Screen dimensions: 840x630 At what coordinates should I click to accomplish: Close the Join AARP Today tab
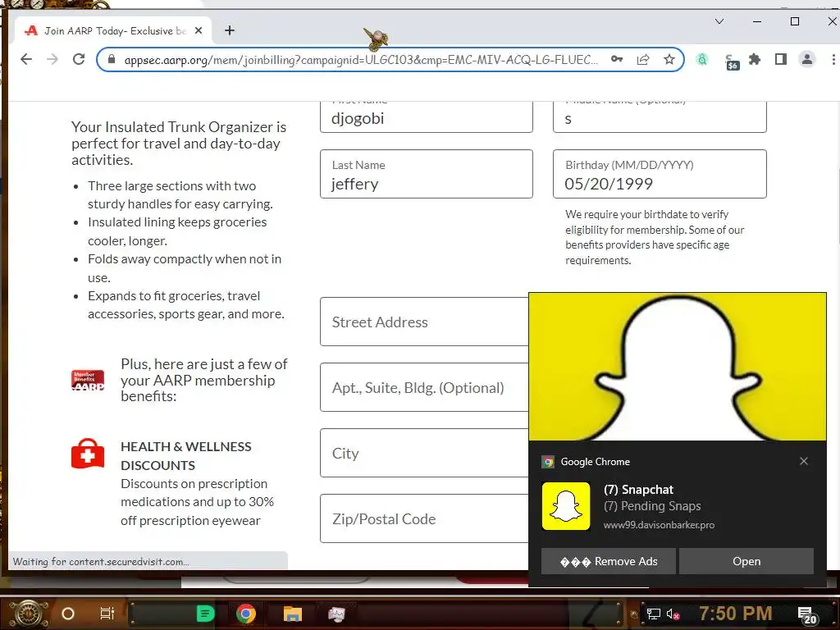pos(199,30)
